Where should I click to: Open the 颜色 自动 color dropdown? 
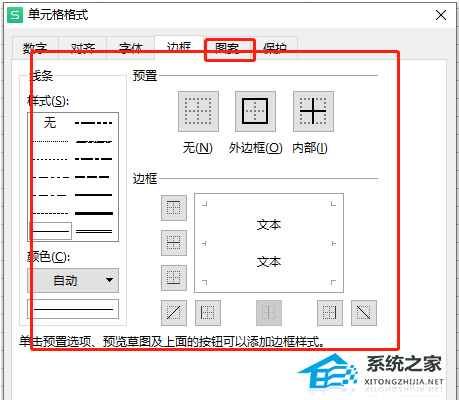point(73,280)
